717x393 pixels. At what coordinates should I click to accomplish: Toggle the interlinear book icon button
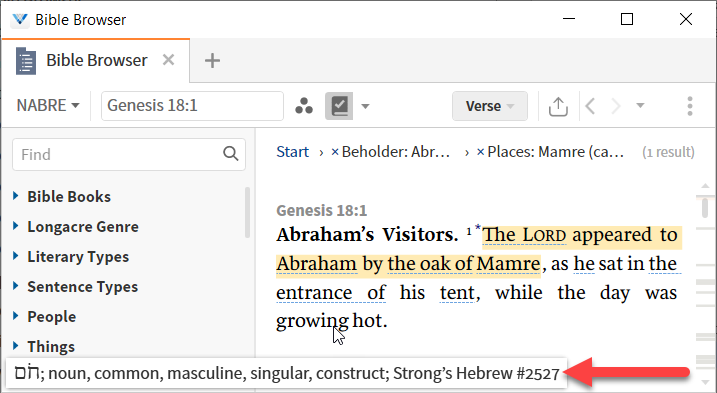[339, 106]
